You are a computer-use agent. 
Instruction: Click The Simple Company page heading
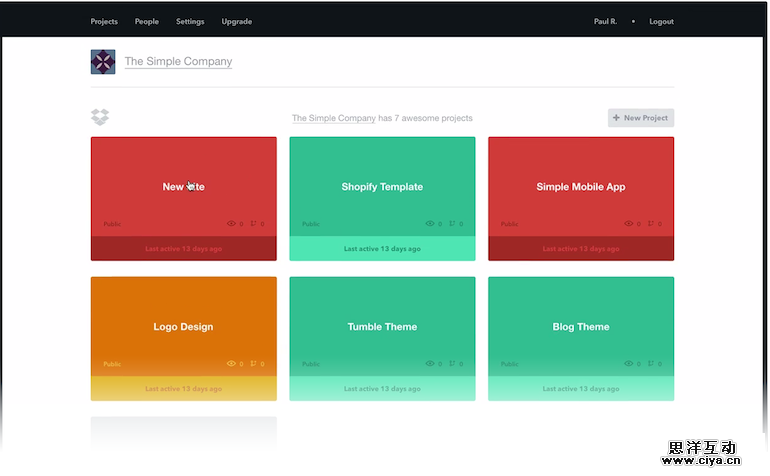tap(178, 62)
